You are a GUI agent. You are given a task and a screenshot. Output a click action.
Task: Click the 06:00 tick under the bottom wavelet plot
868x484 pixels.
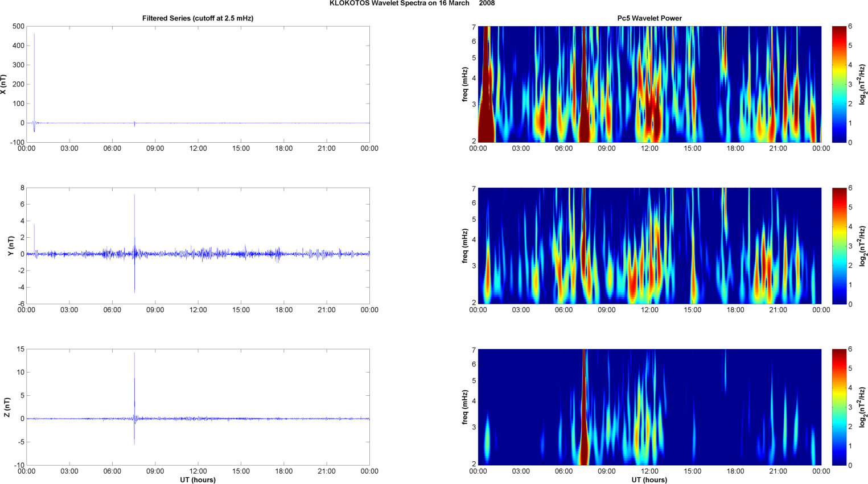click(564, 471)
